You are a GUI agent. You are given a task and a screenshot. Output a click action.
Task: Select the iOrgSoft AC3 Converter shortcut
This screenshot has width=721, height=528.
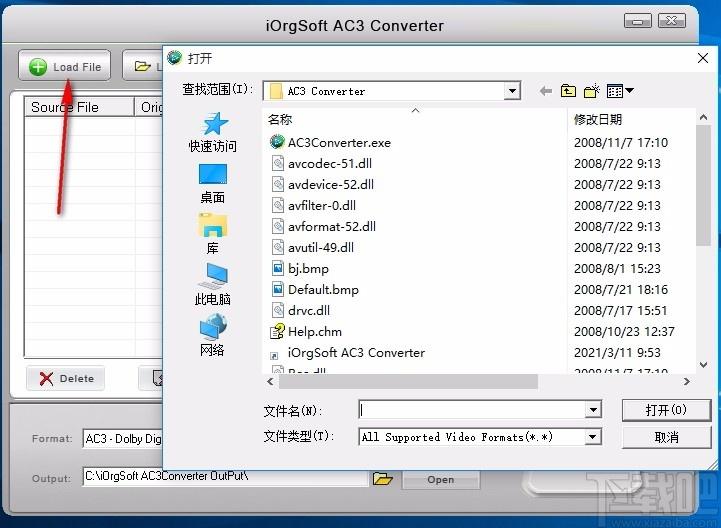tap(356, 353)
